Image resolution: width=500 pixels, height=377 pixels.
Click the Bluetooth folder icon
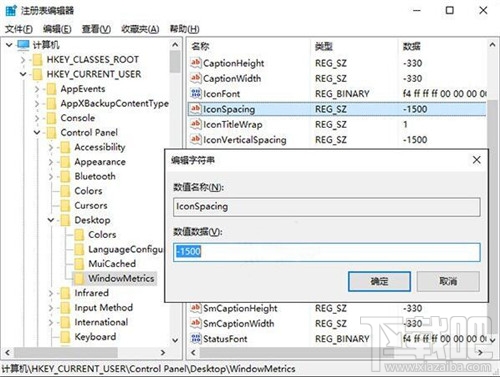(x=65, y=176)
